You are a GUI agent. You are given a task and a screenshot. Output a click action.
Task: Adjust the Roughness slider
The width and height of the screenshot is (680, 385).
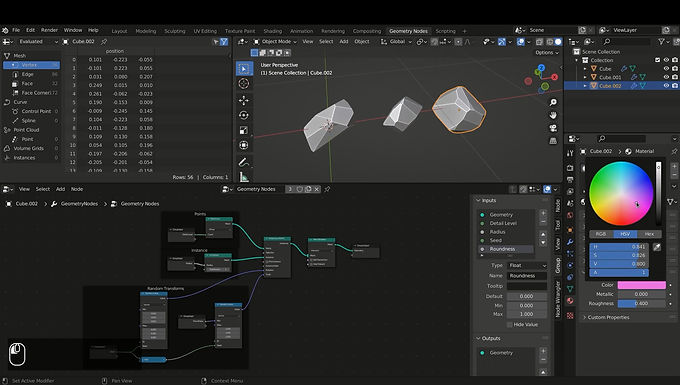point(641,303)
